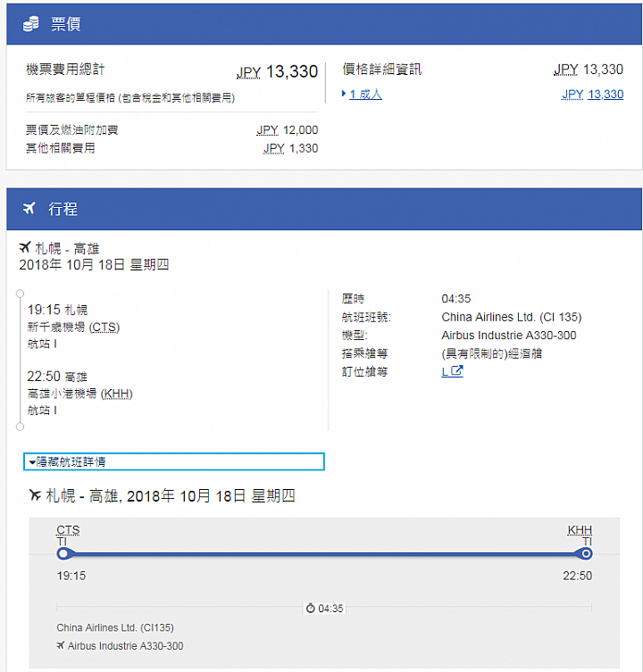The width and height of the screenshot is (643, 672).
Task: Click the date 2018年 10月 18日 星期四 under route
Action: (x=94, y=264)
